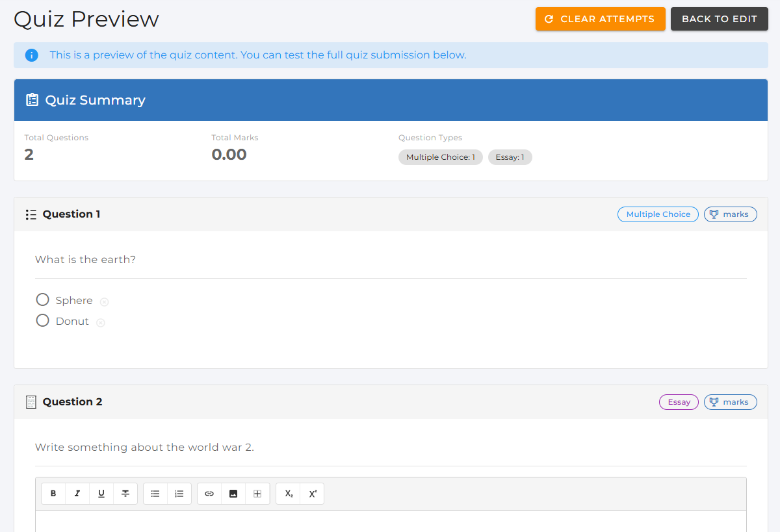The width and height of the screenshot is (780, 532).
Task: Apply superscript formatting
Action: [312, 494]
